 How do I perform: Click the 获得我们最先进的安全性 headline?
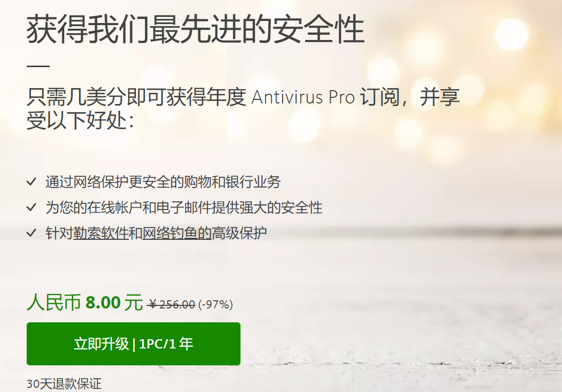pos(196,29)
